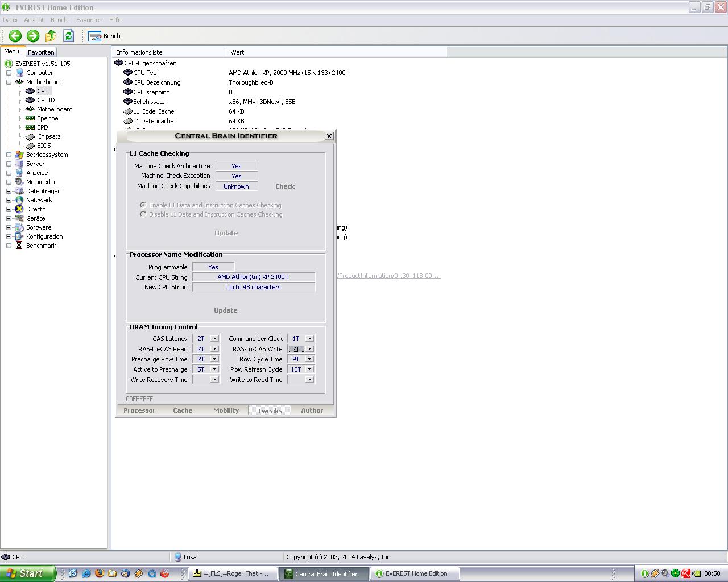Click the green Forward arrow toolbar icon
Screen dimensions: 728x582
point(33,36)
